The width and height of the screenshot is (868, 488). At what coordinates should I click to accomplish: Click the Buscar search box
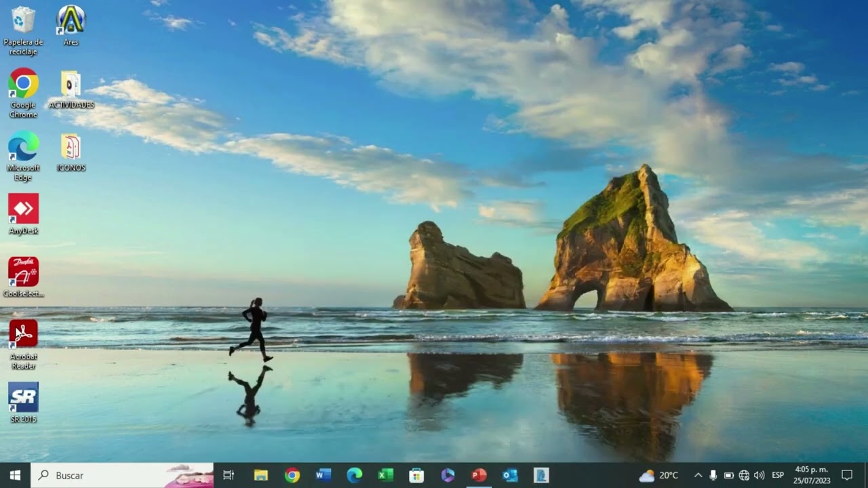coord(122,475)
